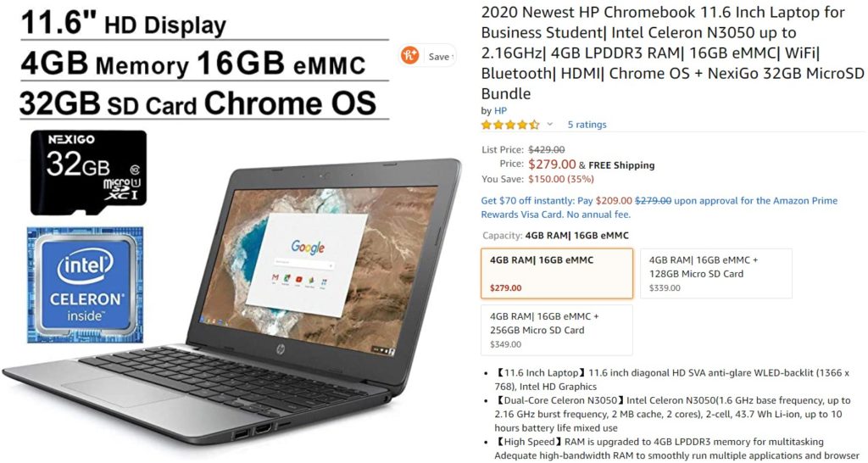Click the Save button beside the Honey icon

tap(440, 57)
